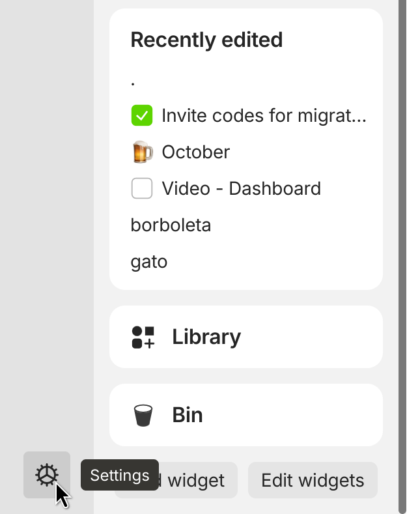The width and height of the screenshot is (420, 514).
Task: Open the Bin widget label
Action: tap(188, 415)
